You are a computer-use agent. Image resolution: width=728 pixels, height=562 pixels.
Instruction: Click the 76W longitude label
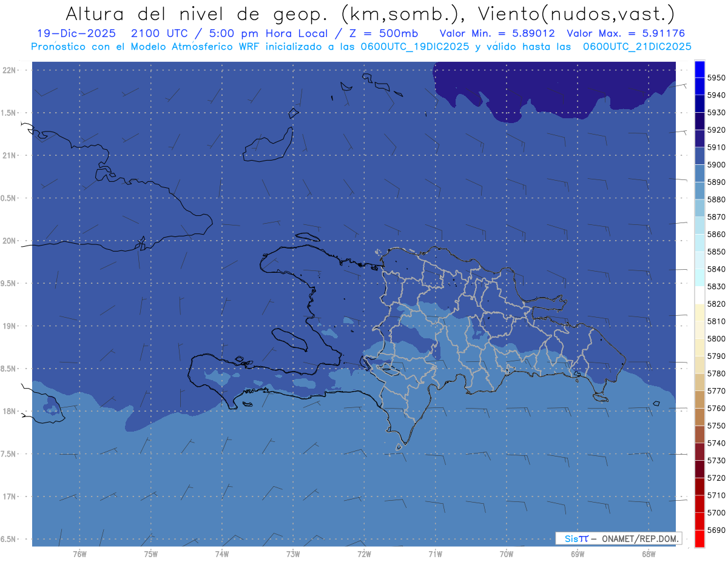pos(79,554)
